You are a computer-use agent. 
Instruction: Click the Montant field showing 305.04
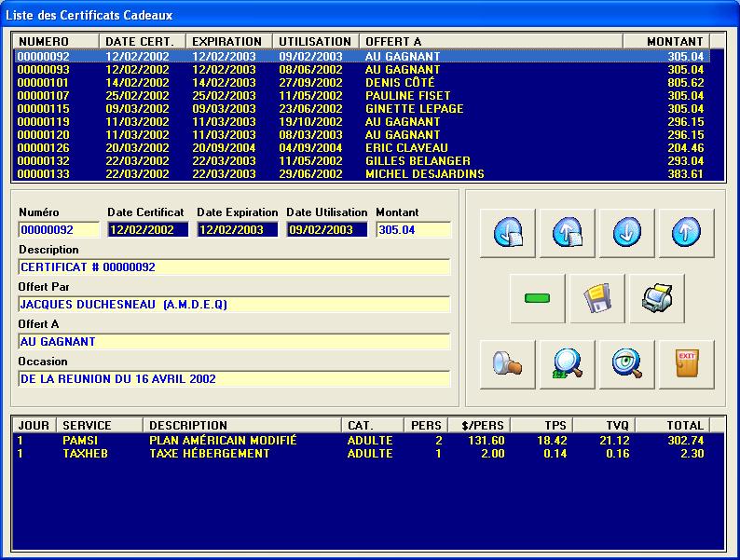coord(413,230)
